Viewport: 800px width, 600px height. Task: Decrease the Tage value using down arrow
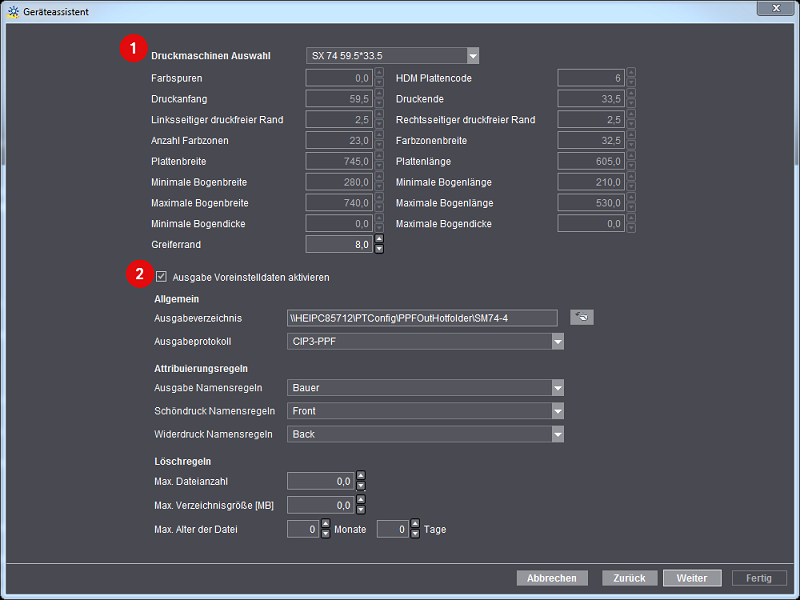point(415,534)
